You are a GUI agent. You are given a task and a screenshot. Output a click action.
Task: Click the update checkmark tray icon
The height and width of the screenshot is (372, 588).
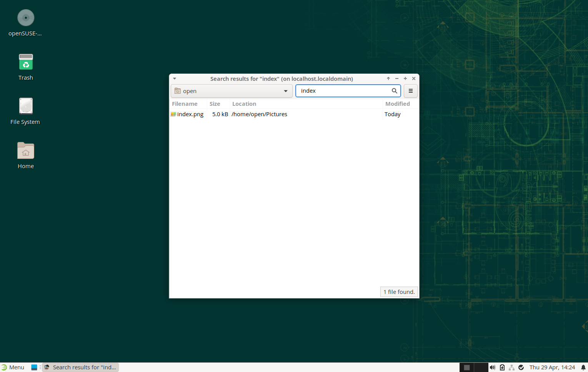click(521, 367)
